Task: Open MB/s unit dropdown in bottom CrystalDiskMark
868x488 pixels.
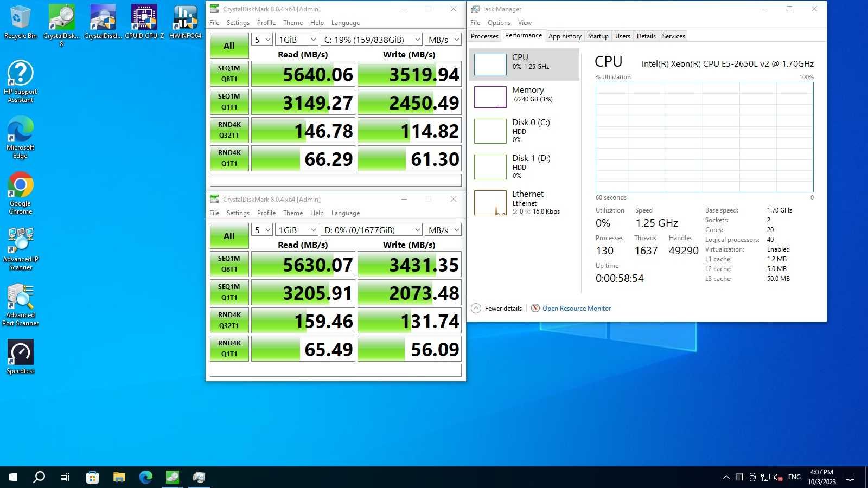Action: 443,230
